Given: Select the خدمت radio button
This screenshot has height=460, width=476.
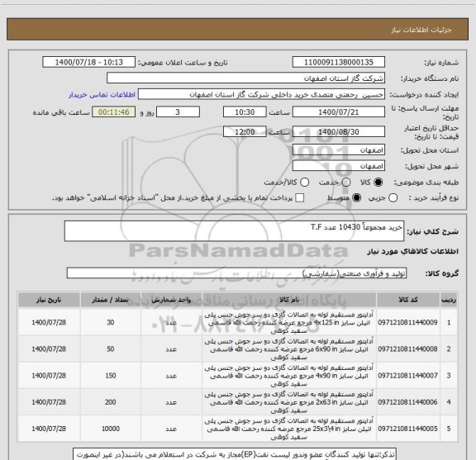Looking at the screenshot, I should click(346, 183).
